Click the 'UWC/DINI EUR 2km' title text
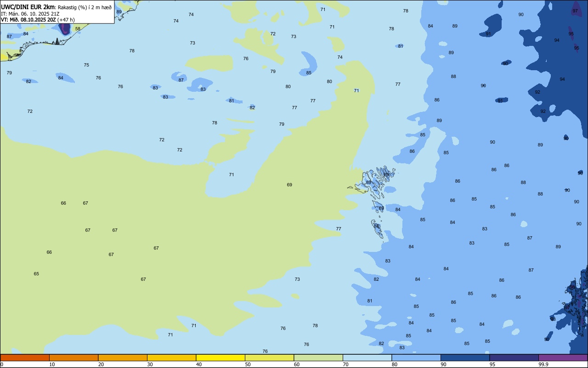The width and height of the screenshot is (588, 368). [28, 7]
